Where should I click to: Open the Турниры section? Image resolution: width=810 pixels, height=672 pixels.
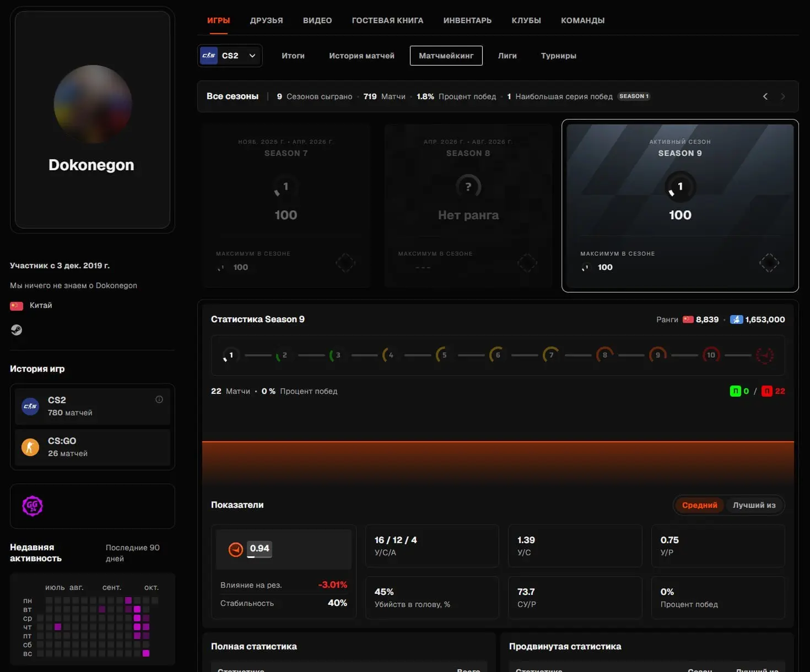tap(559, 56)
